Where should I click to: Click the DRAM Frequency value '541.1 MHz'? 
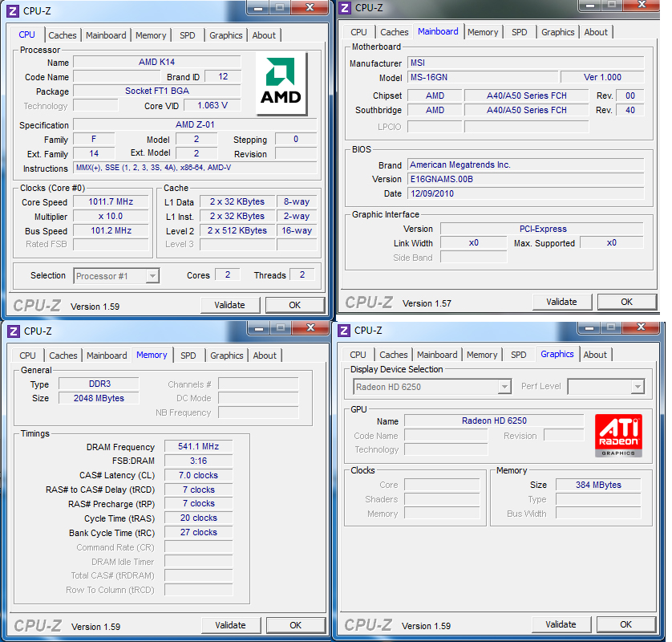click(198, 446)
